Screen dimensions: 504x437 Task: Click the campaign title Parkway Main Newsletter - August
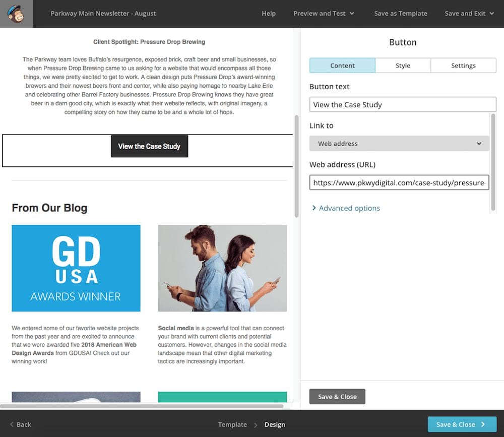point(103,14)
